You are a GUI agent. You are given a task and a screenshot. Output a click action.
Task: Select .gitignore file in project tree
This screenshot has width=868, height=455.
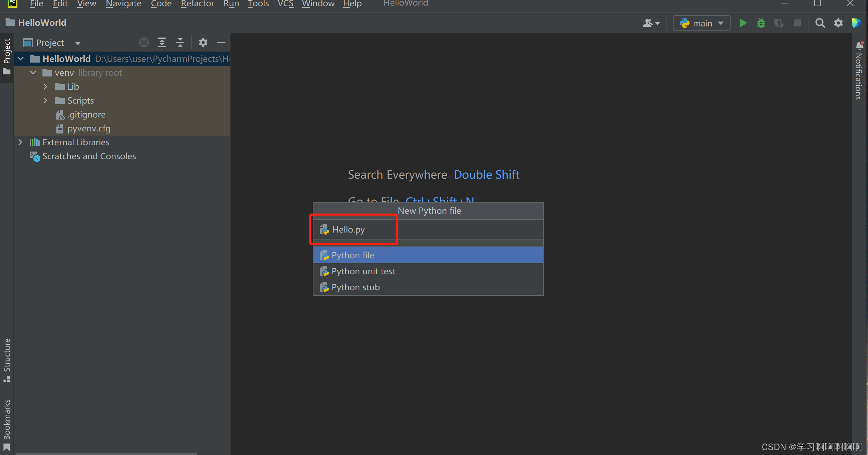122,114
